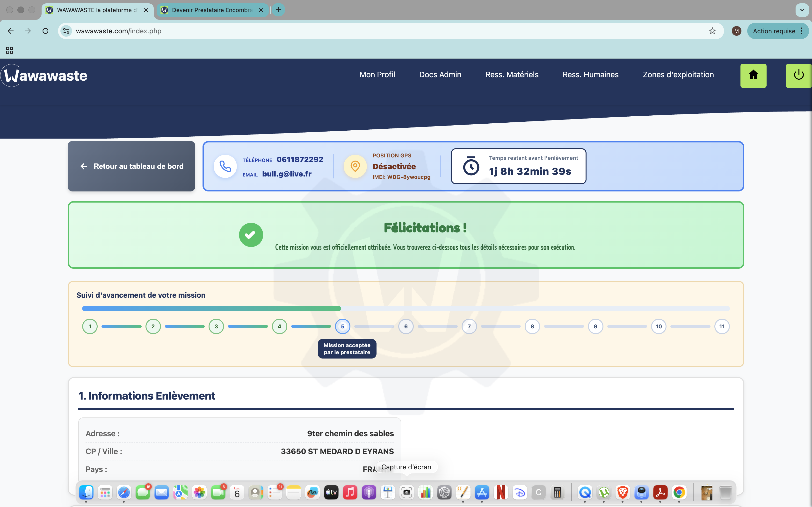
Task: Select the green home icon
Action: pos(754,75)
